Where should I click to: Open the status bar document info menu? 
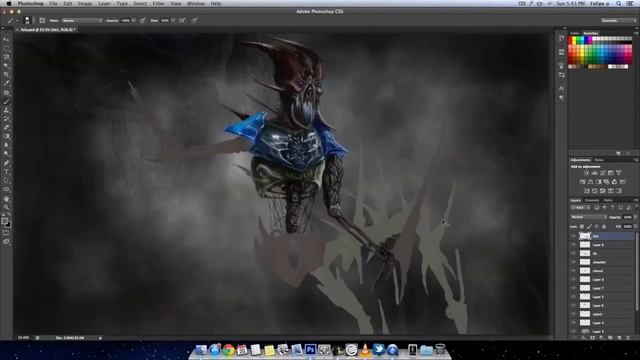100,338
